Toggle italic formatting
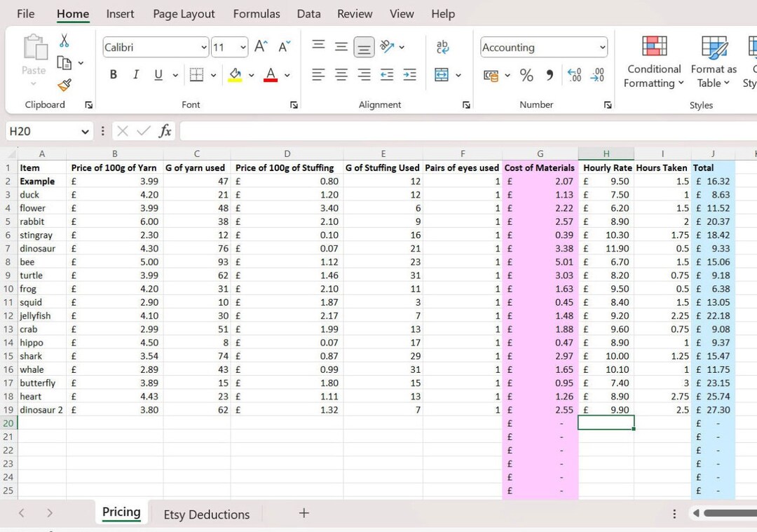757x532 pixels. pyautogui.click(x=135, y=74)
